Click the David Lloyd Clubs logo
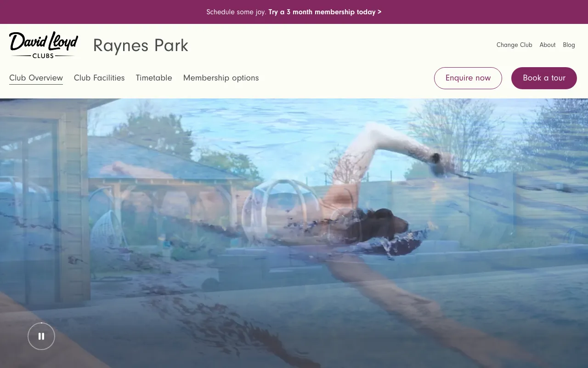This screenshot has width=588, height=368. [44, 45]
